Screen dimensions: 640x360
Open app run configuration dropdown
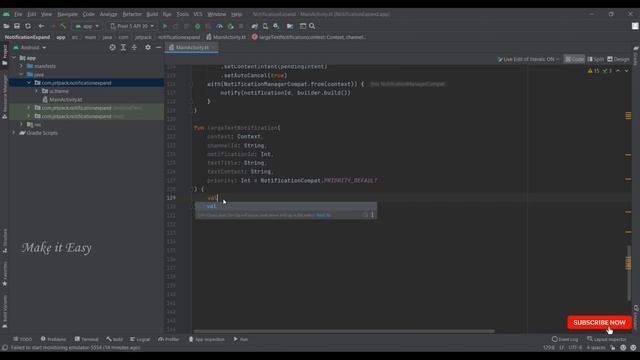coord(87,26)
